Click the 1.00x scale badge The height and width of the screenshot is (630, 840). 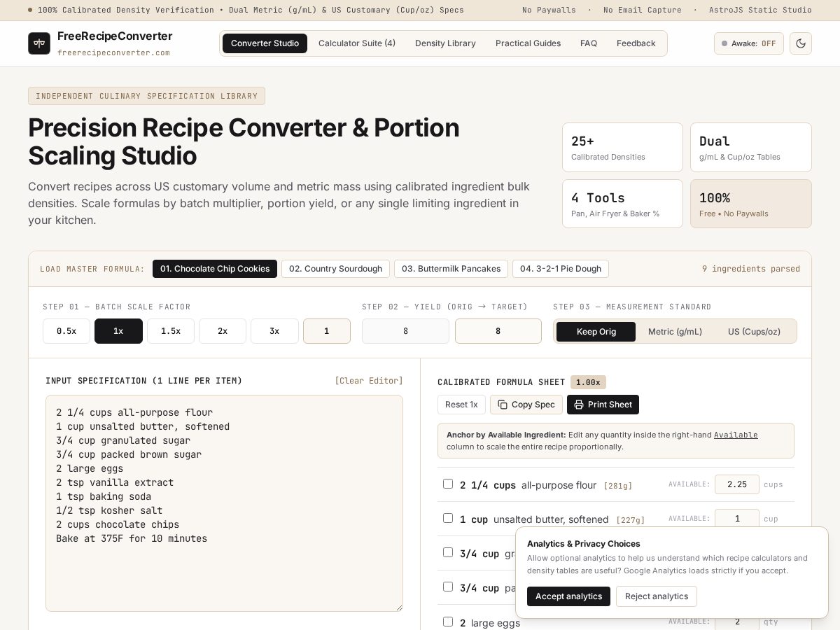tap(588, 382)
